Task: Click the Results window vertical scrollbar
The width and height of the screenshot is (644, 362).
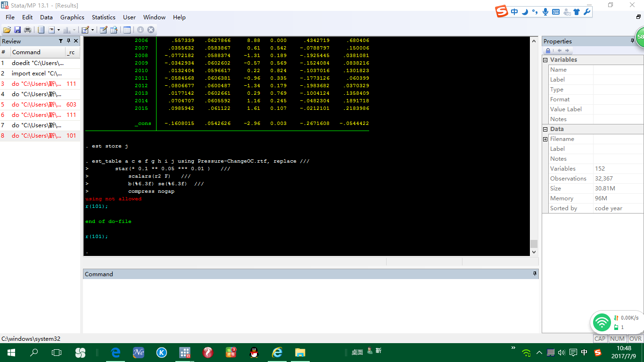Action: [534, 141]
